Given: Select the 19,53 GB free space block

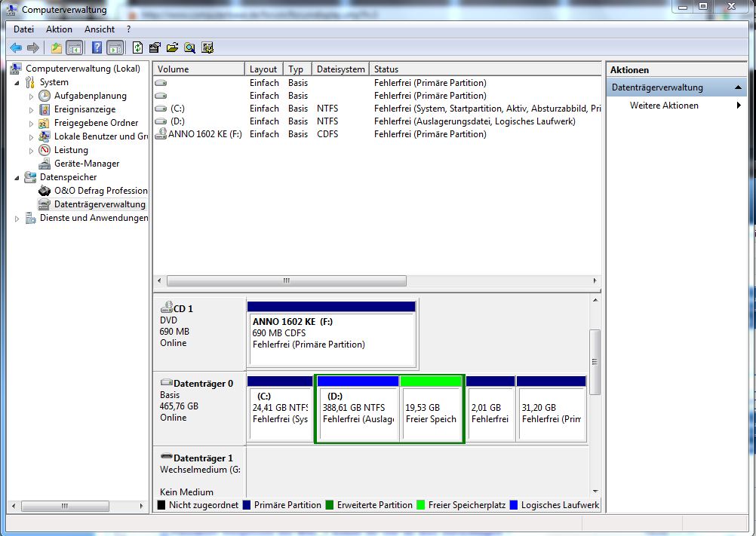Looking at the screenshot, I should click(x=431, y=409).
